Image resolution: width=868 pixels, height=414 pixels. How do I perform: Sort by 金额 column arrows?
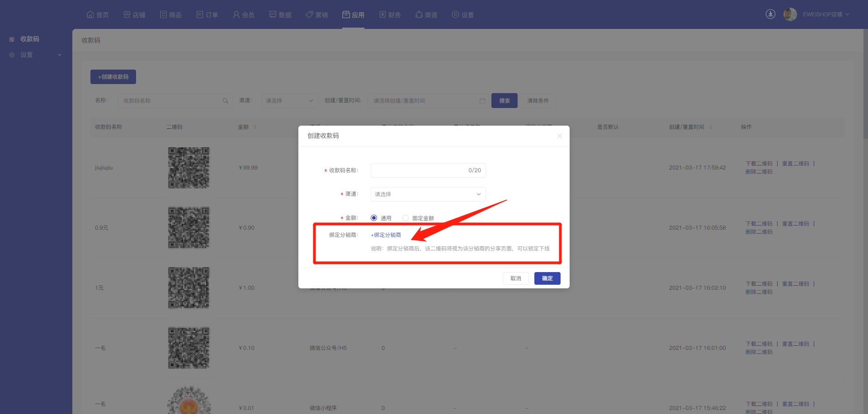click(255, 127)
